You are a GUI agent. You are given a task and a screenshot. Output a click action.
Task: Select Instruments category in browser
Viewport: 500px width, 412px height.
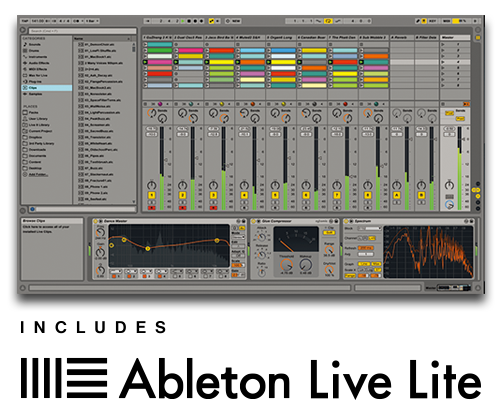(x=37, y=57)
